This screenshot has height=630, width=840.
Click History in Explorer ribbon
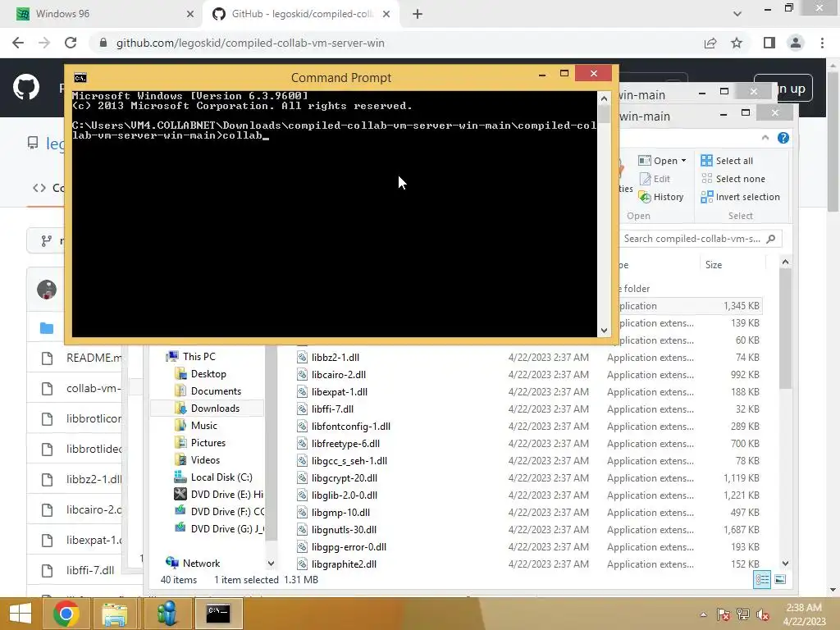click(662, 197)
